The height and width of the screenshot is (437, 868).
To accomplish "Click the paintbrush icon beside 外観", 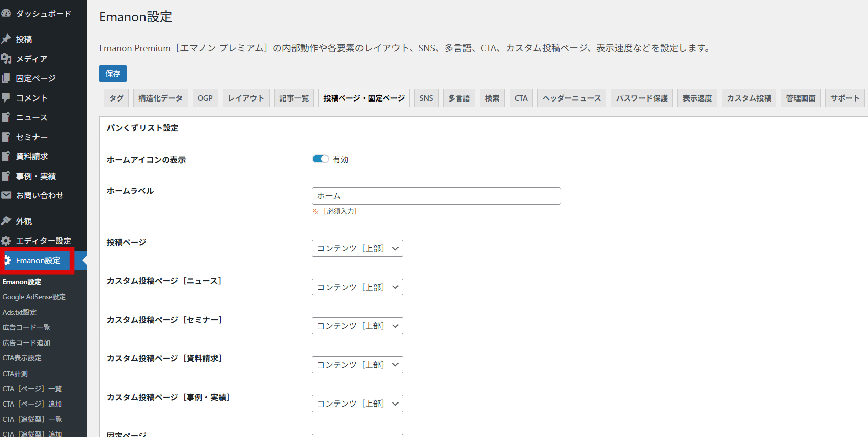I will pos(6,221).
